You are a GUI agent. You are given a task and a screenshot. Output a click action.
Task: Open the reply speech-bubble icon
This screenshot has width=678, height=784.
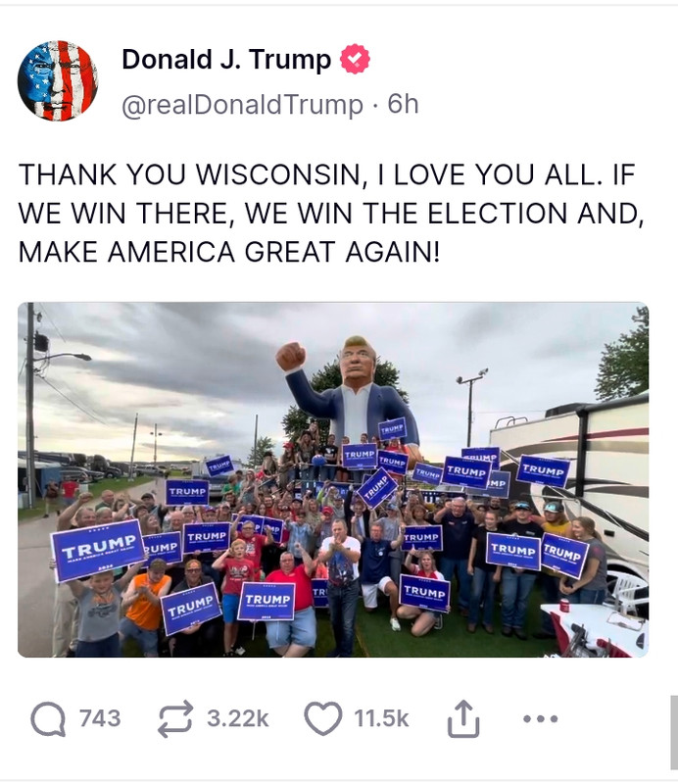pyautogui.click(x=48, y=719)
